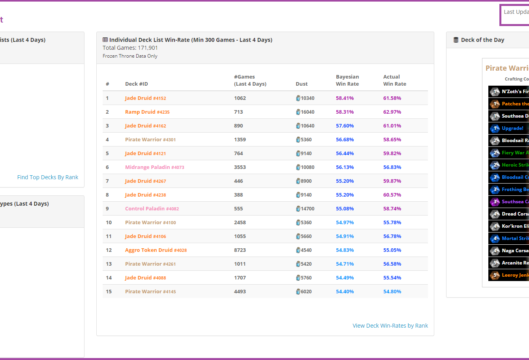
Task: Select the 3553 games value
Action: coord(240,167)
